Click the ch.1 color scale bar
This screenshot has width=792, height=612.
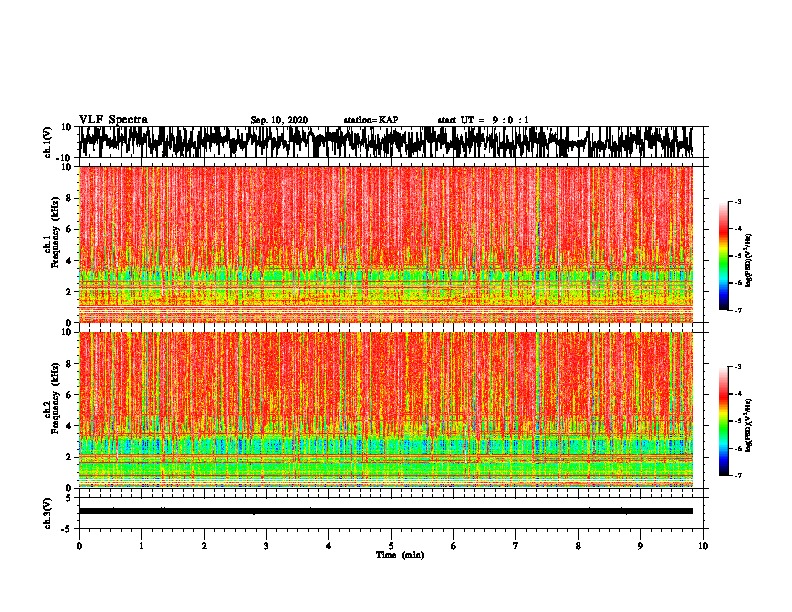tap(723, 256)
